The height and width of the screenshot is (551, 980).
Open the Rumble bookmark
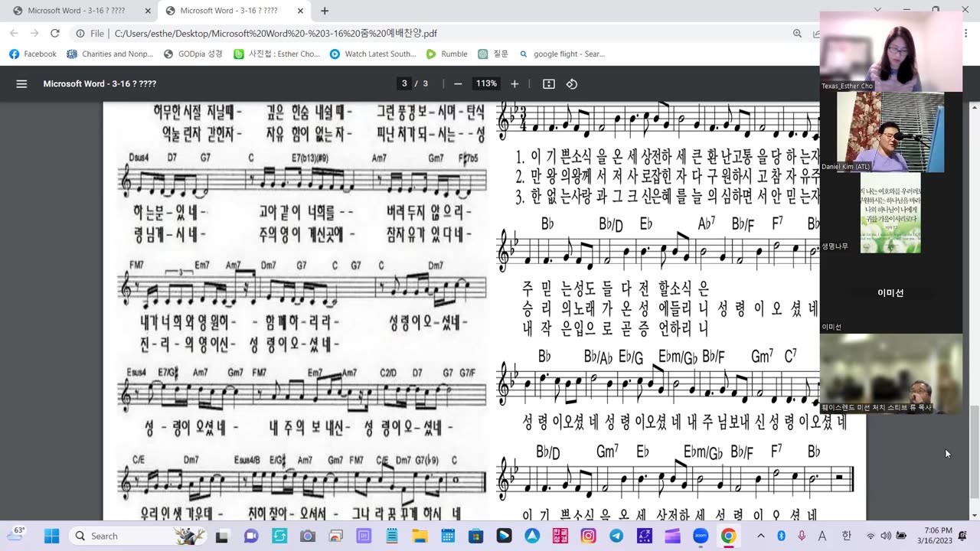tap(446, 54)
